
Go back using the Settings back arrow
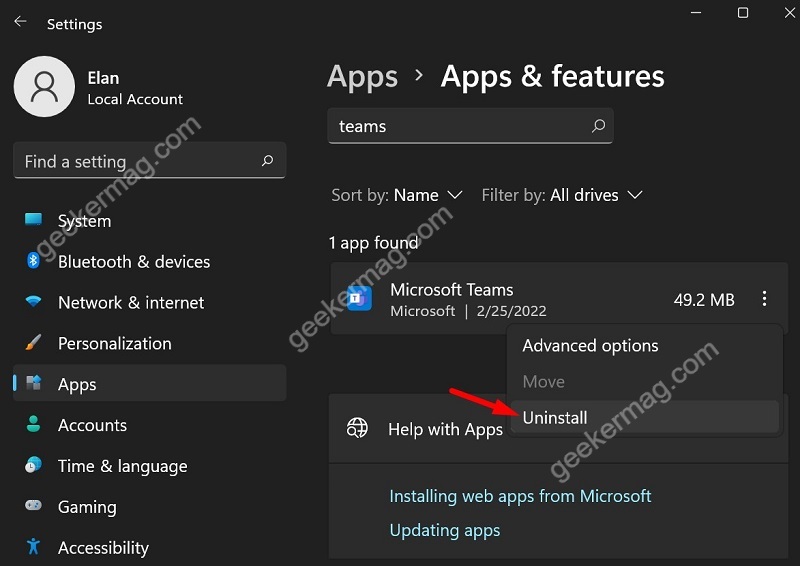point(20,22)
